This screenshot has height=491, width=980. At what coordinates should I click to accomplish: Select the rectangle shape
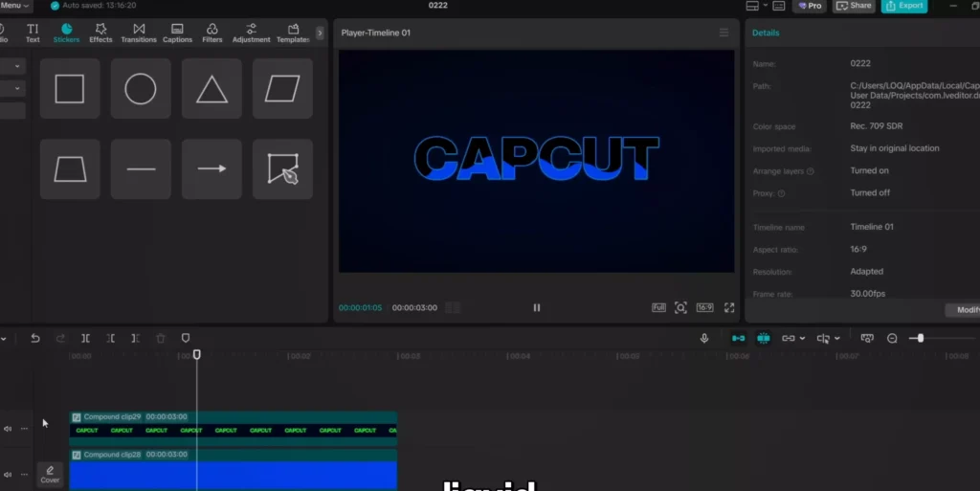tap(69, 89)
